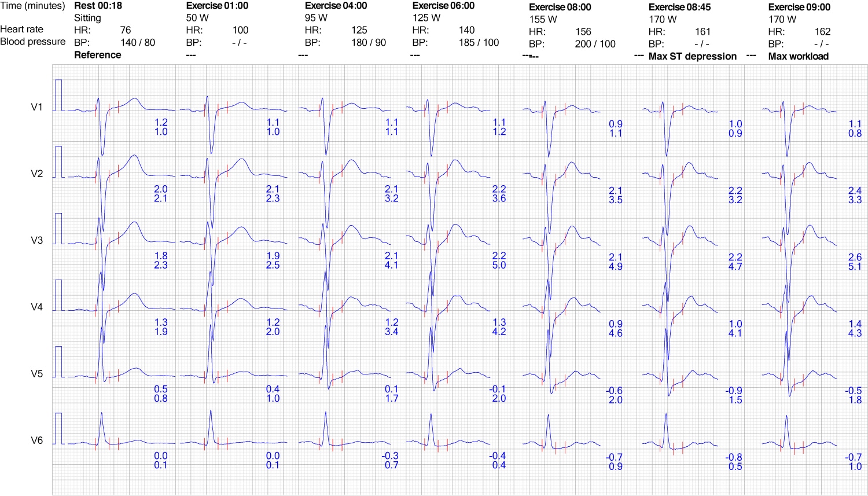Click blood pressure value 180 / 90

coord(368,42)
